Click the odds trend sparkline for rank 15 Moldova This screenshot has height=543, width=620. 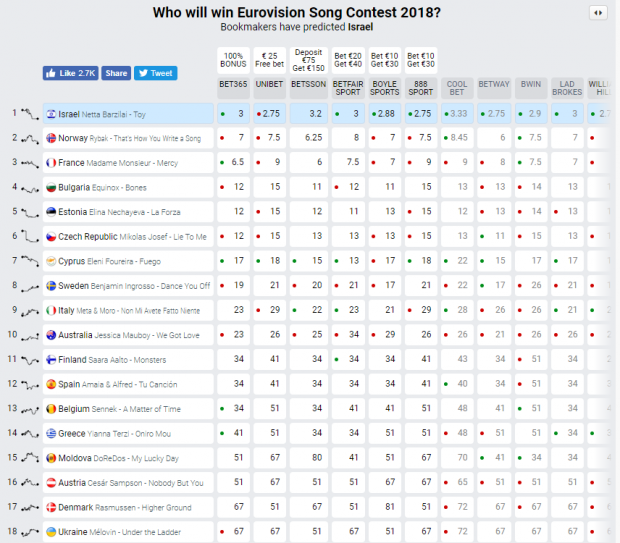30,458
